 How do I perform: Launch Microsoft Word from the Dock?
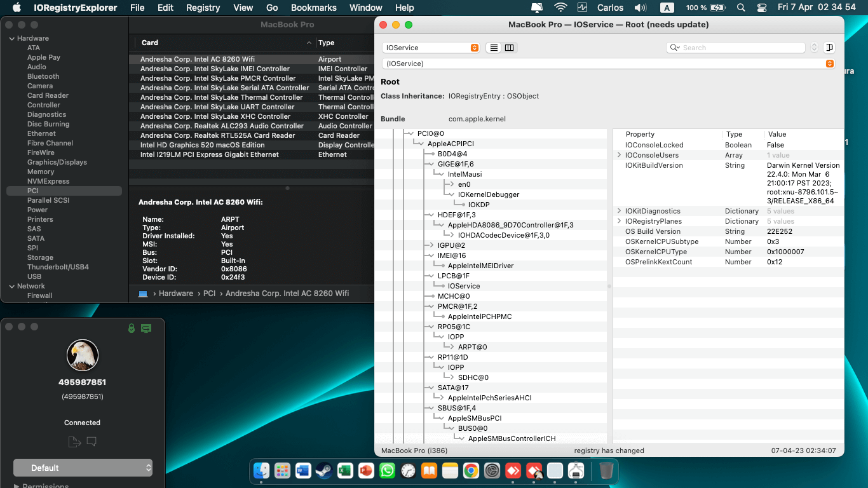(304, 471)
